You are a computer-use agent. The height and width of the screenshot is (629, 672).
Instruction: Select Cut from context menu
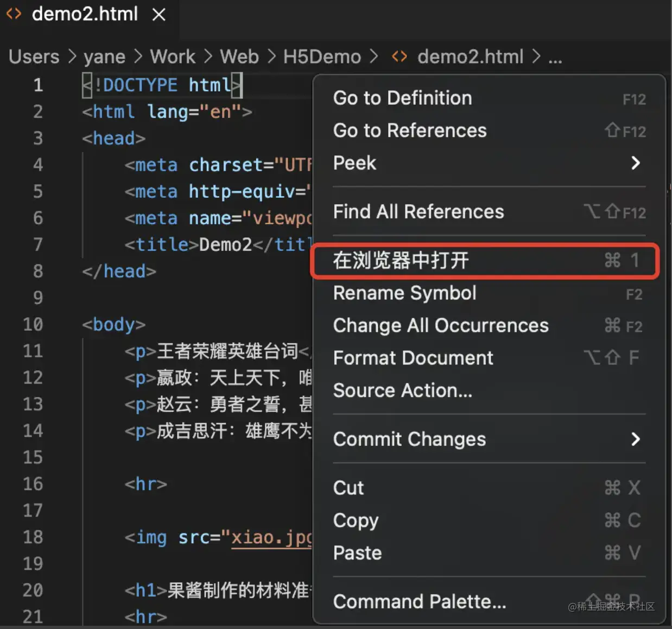coord(348,488)
